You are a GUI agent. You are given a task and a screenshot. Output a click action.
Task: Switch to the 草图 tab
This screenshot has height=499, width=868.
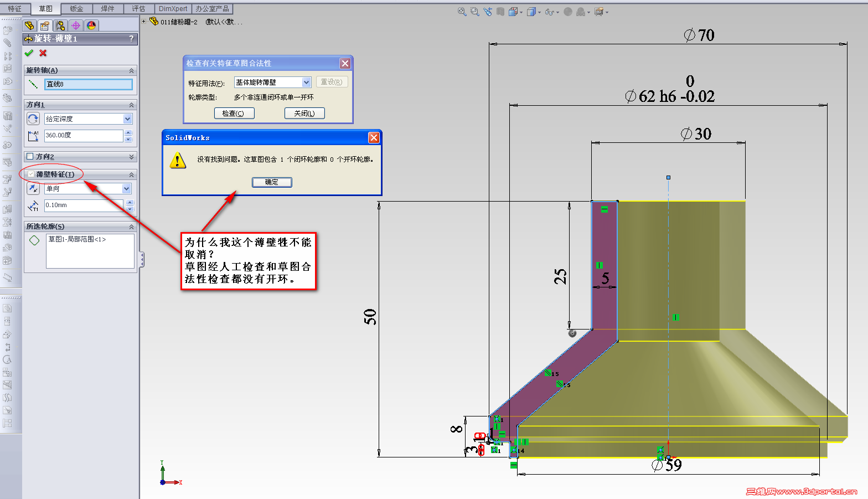coord(45,9)
